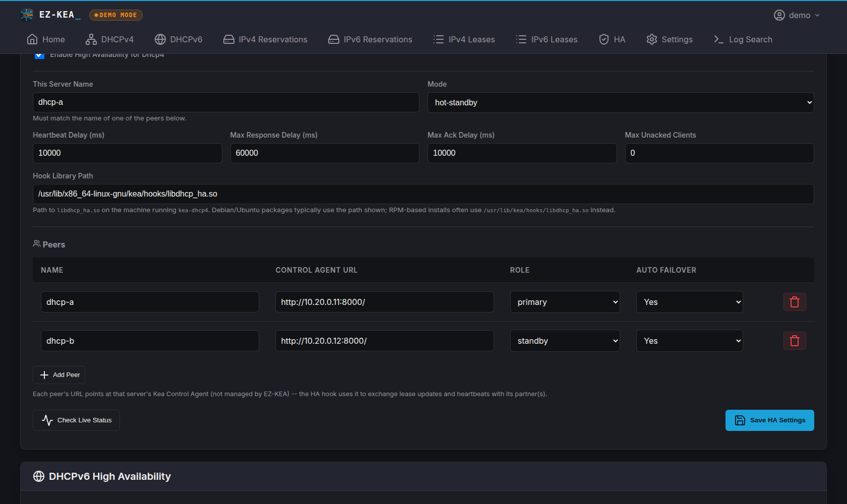Click the dhcp-b Control Agent URL field

pos(385,341)
